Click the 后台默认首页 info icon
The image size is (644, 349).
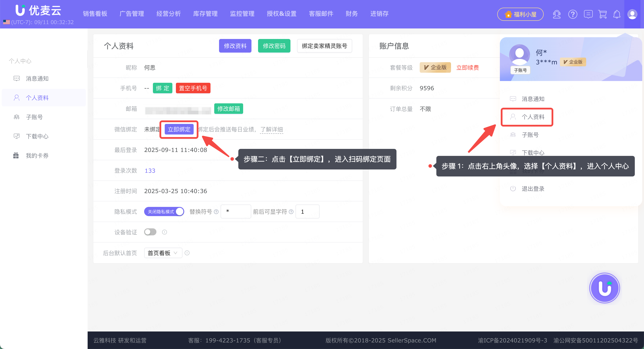[187, 253]
